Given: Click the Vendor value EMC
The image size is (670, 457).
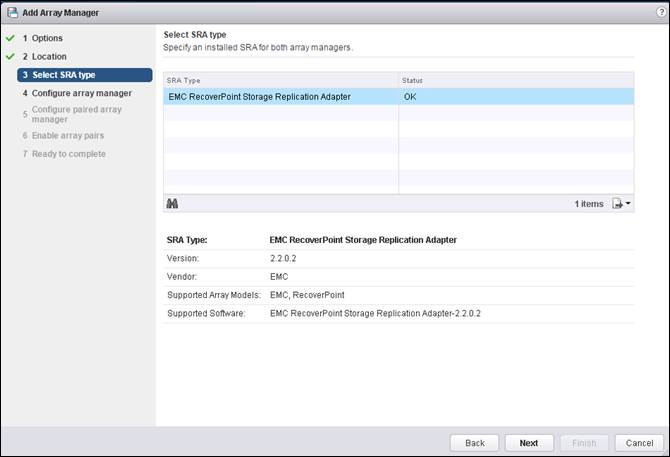Looking at the screenshot, I should 279,277.
